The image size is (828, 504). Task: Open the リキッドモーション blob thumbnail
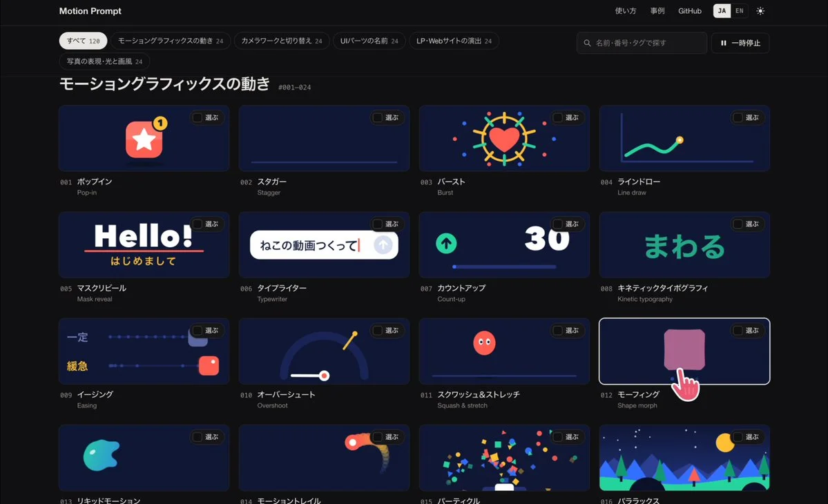click(x=144, y=458)
